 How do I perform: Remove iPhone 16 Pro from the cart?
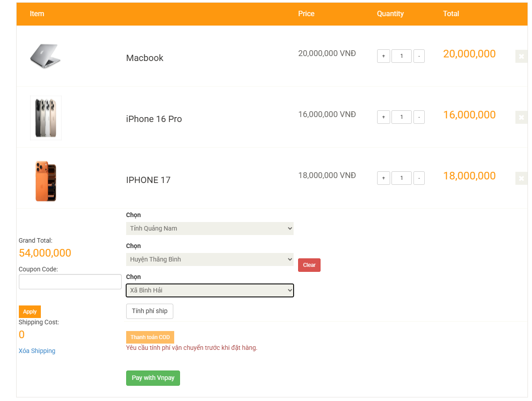tap(521, 118)
